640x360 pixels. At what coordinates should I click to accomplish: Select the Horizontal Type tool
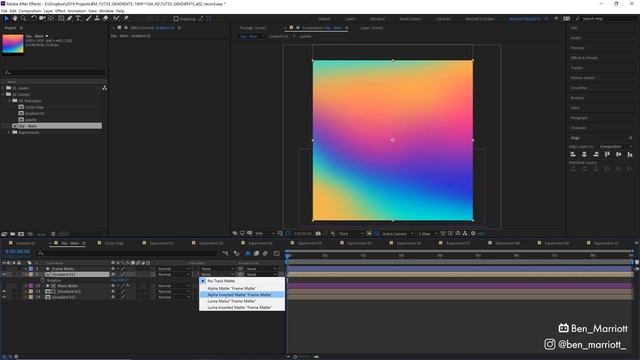point(78,18)
